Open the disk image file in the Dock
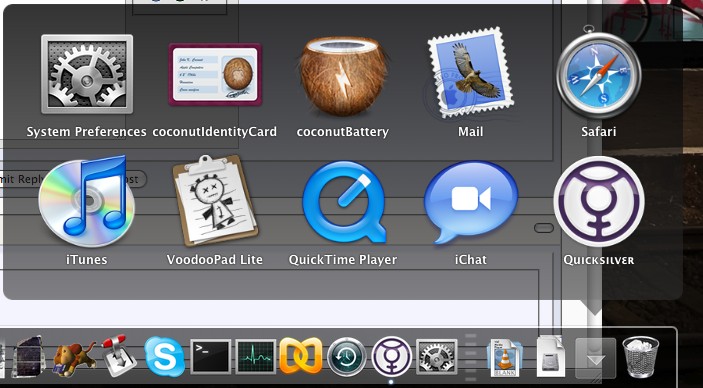This screenshot has height=388, width=703. [x=551, y=357]
